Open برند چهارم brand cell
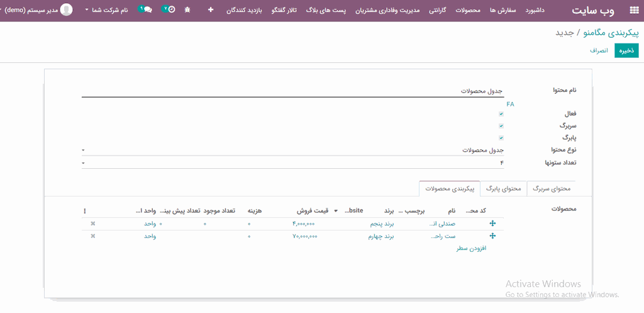The width and height of the screenshot is (644, 313). 380,236
